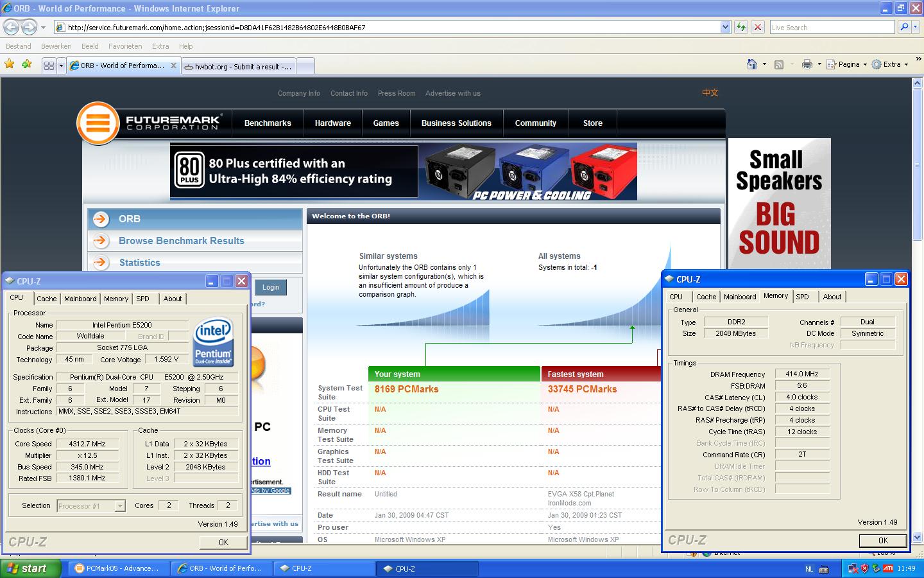924x578 pixels.
Task: Close the ORB - World of Performance tab
Action: [x=173, y=66]
